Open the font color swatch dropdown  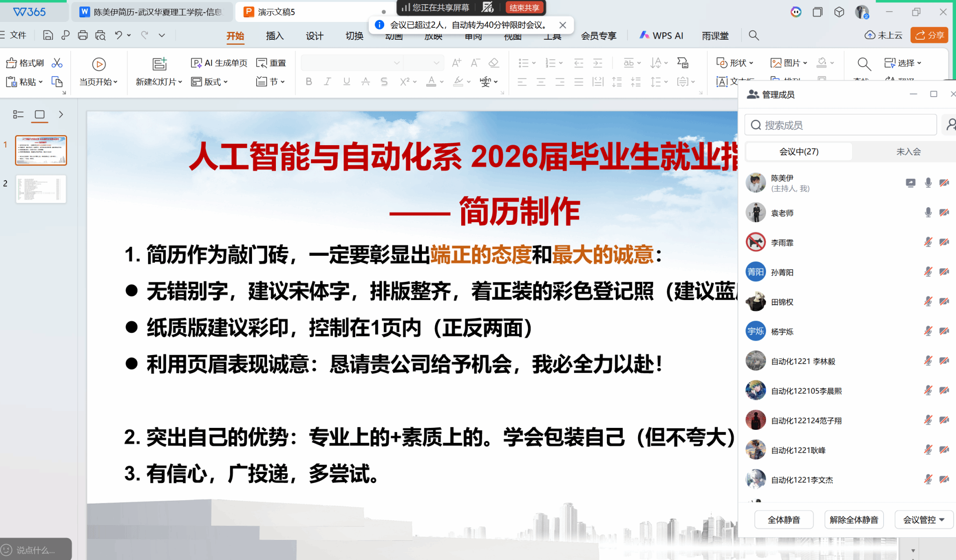tap(442, 82)
